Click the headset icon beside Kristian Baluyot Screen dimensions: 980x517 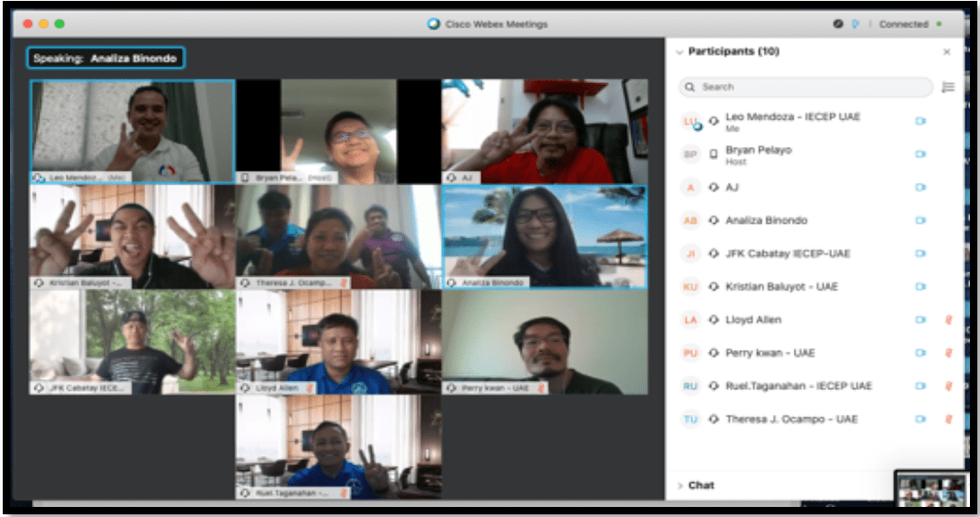(x=713, y=287)
